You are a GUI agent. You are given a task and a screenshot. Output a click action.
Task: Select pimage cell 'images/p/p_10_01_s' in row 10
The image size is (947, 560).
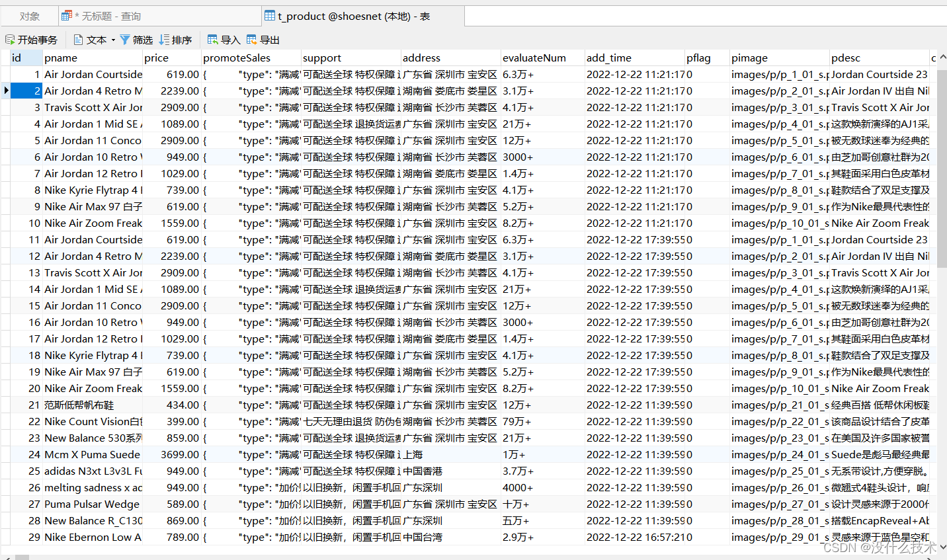[780, 223]
